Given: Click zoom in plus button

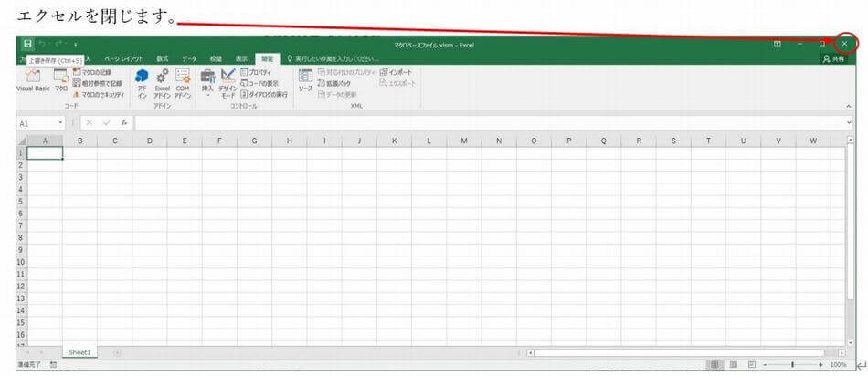Looking at the screenshot, I should tap(820, 365).
